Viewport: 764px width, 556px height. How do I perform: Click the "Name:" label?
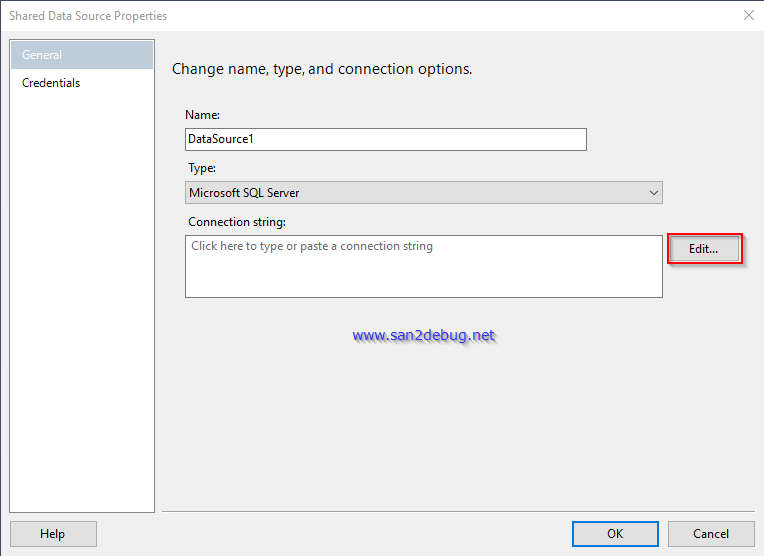tap(203, 115)
